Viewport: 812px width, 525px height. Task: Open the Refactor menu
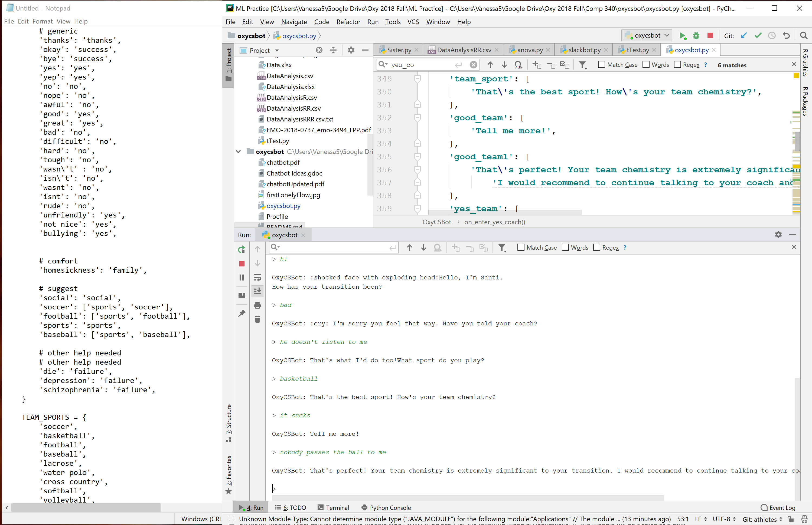348,22
